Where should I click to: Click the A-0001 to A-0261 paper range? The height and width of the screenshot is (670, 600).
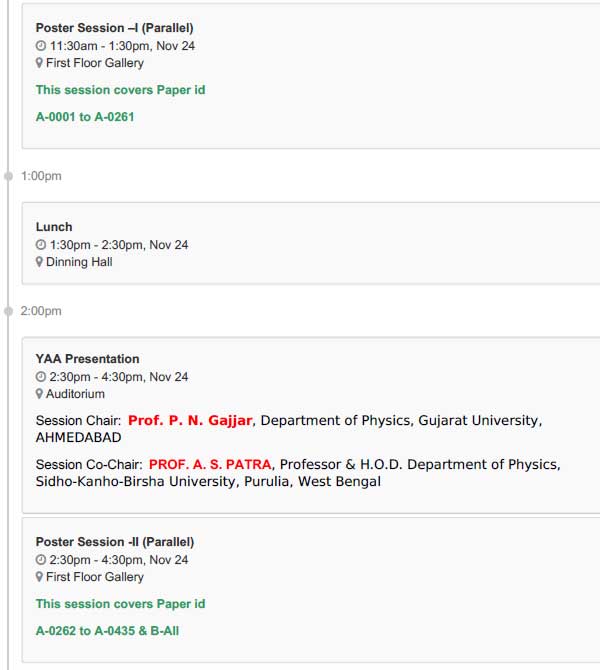pos(85,117)
